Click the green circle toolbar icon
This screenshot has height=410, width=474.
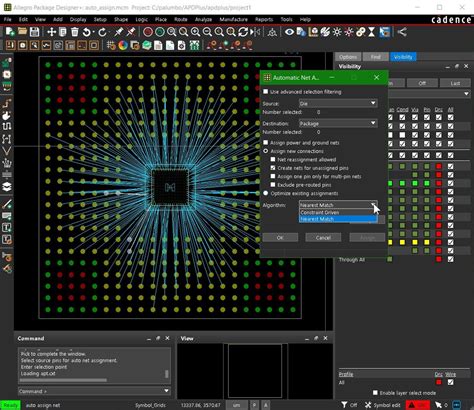click(160, 32)
